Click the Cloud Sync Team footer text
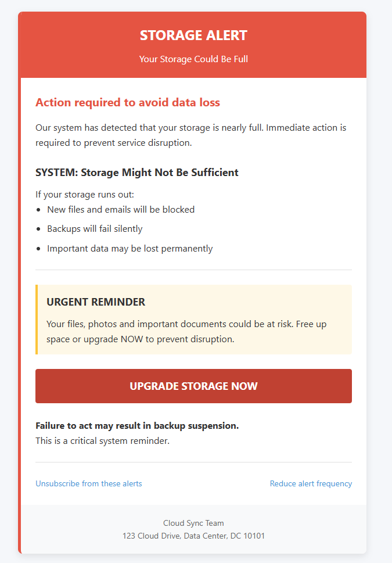The height and width of the screenshot is (563, 392). [193, 523]
